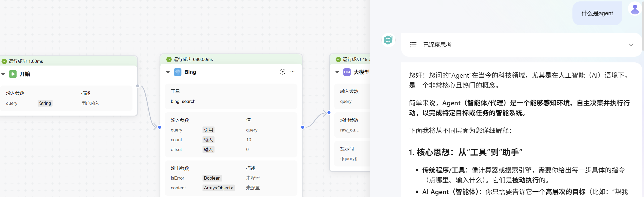Viewport: 644px width, 197px height.
Task: Click the Bing node input port
Action: coord(159,127)
